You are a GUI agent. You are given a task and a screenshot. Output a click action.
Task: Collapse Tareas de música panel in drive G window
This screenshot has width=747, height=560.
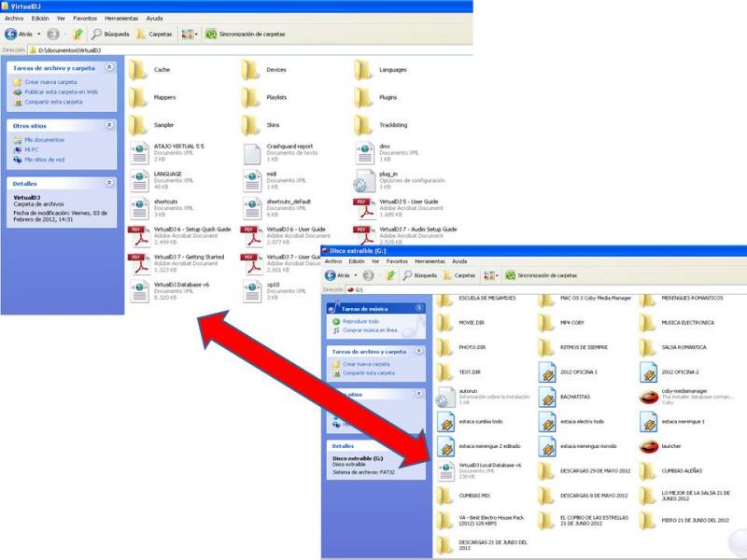coord(418,308)
